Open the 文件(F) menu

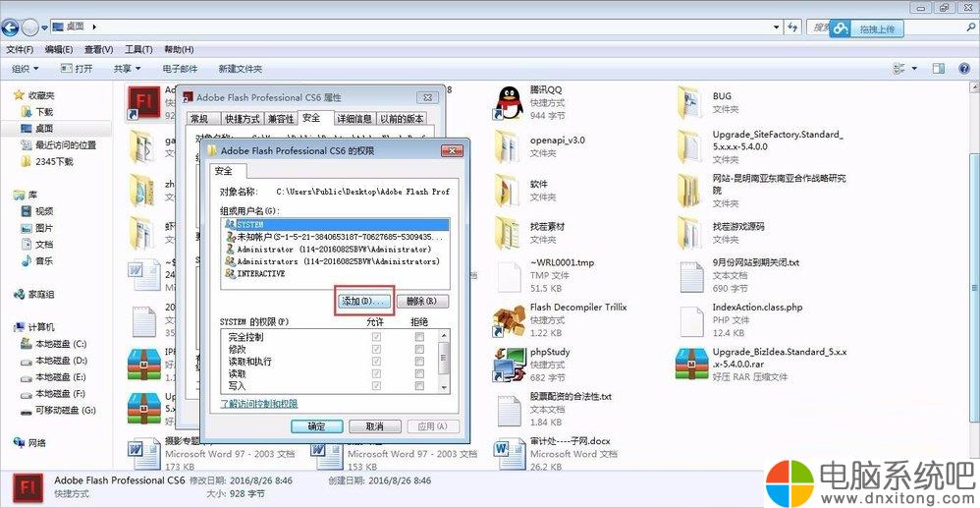pyautogui.click(x=20, y=49)
